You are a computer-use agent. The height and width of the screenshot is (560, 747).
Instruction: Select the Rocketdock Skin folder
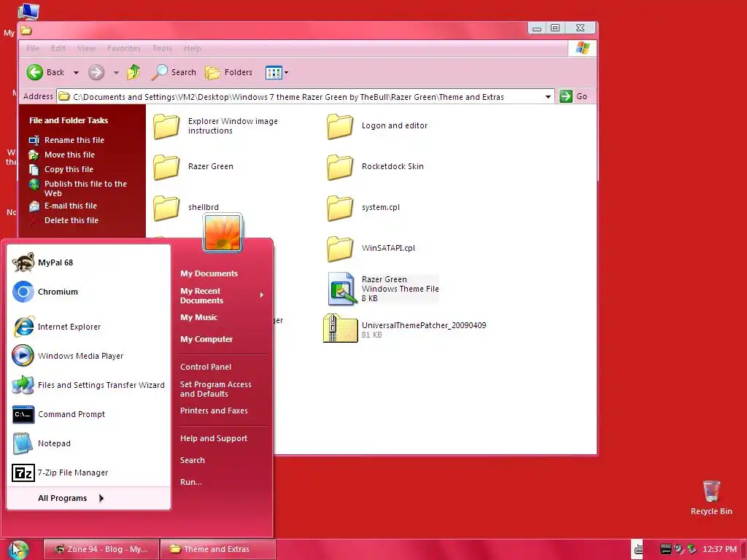coord(376,167)
